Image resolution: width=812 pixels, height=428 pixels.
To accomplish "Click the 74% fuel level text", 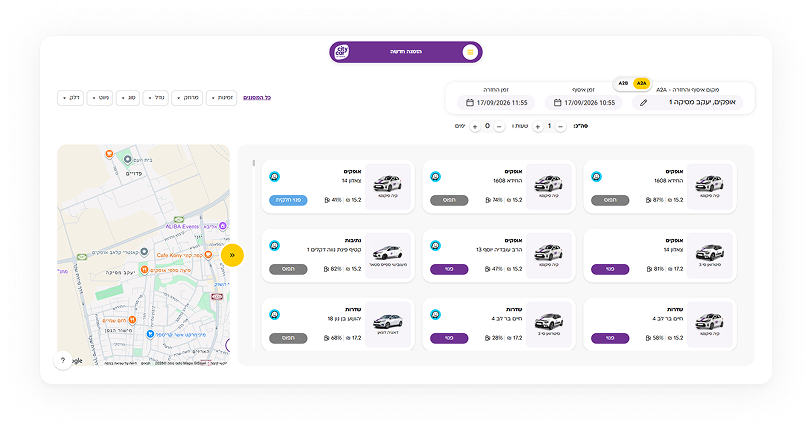I will [498, 200].
